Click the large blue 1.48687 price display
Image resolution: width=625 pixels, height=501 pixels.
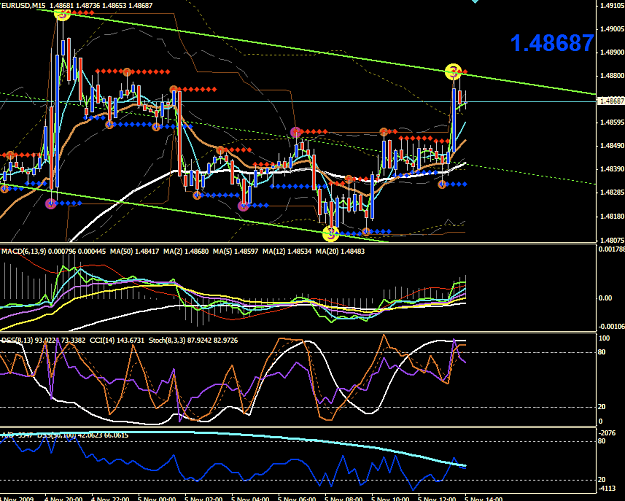552,43
